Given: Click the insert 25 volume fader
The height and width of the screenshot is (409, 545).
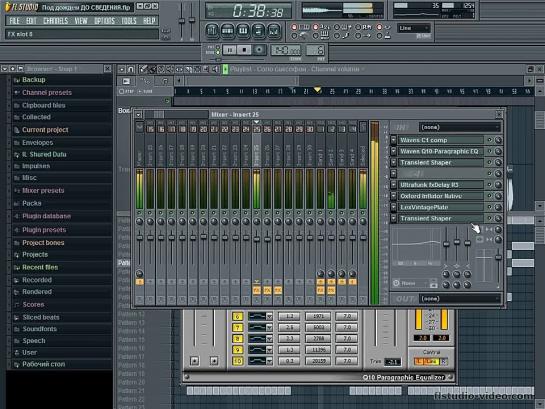Looking at the screenshot, I should (x=257, y=239).
